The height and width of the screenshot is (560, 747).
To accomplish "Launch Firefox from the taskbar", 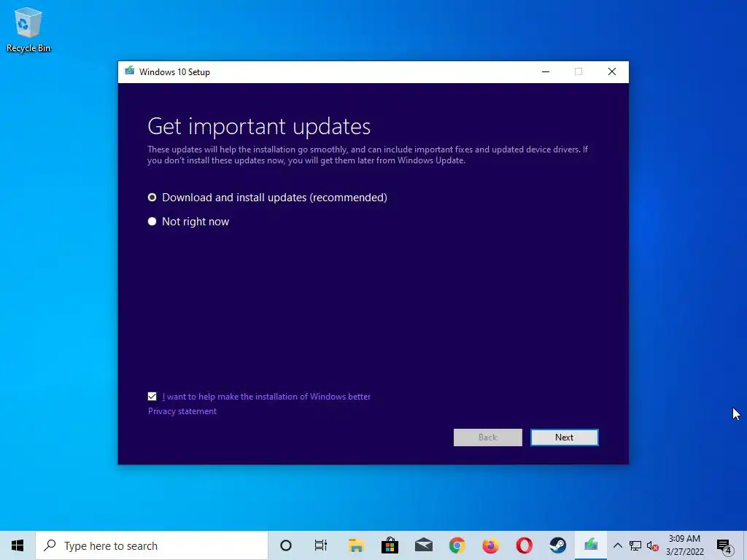I will 490,545.
